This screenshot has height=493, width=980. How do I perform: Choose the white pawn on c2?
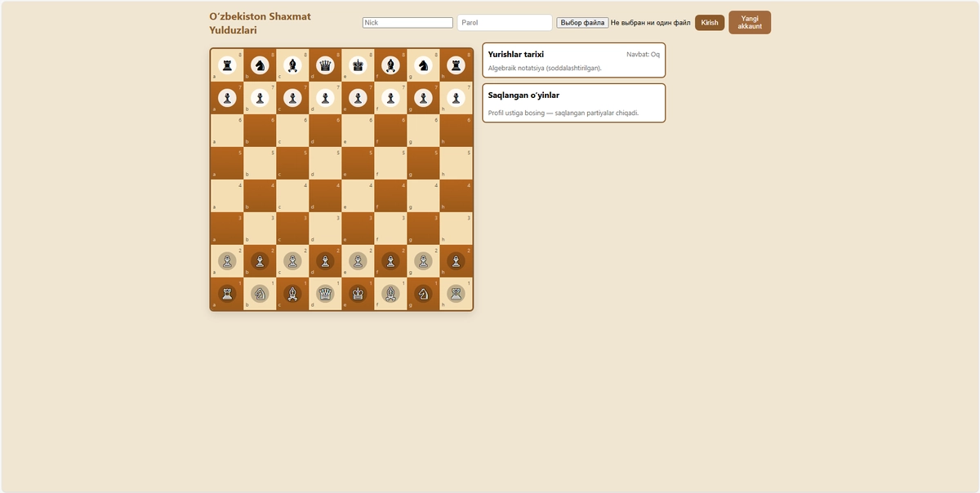[292, 261]
